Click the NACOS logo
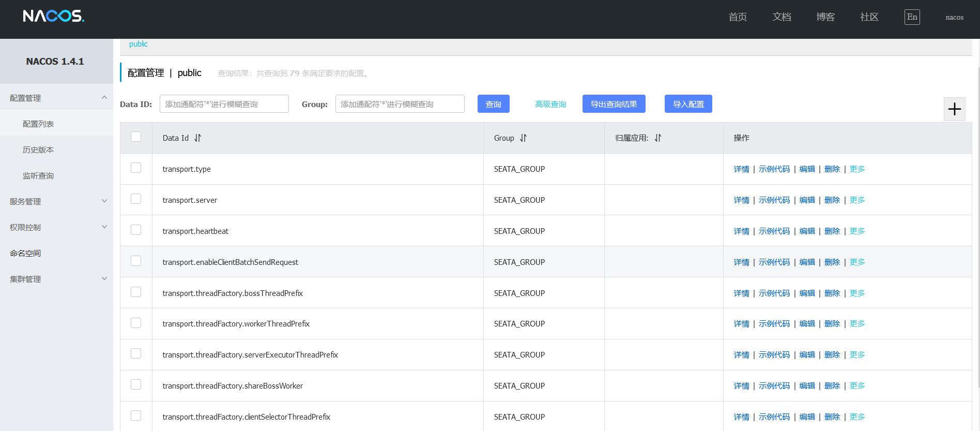 click(x=54, y=16)
